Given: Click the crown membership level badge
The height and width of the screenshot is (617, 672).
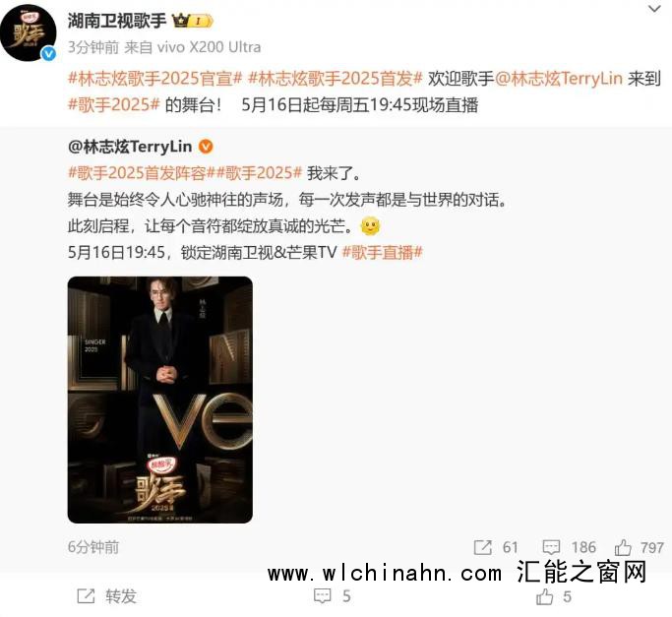Looking at the screenshot, I should [192, 21].
